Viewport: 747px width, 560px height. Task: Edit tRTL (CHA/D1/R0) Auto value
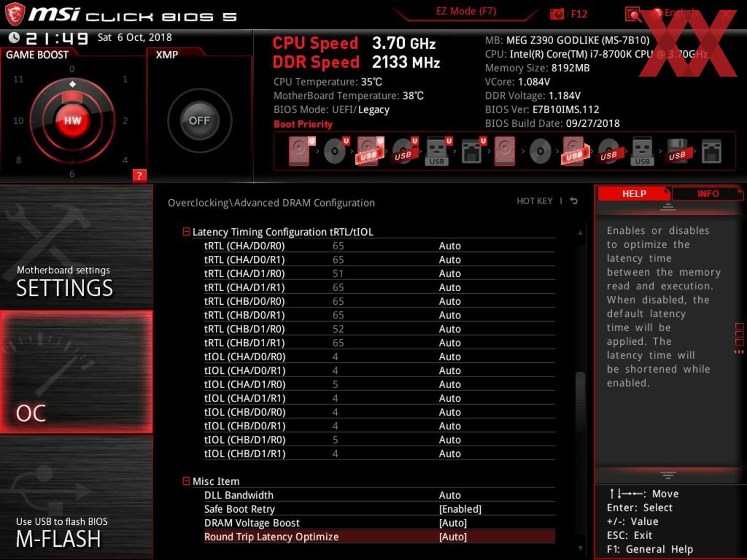(x=450, y=273)
